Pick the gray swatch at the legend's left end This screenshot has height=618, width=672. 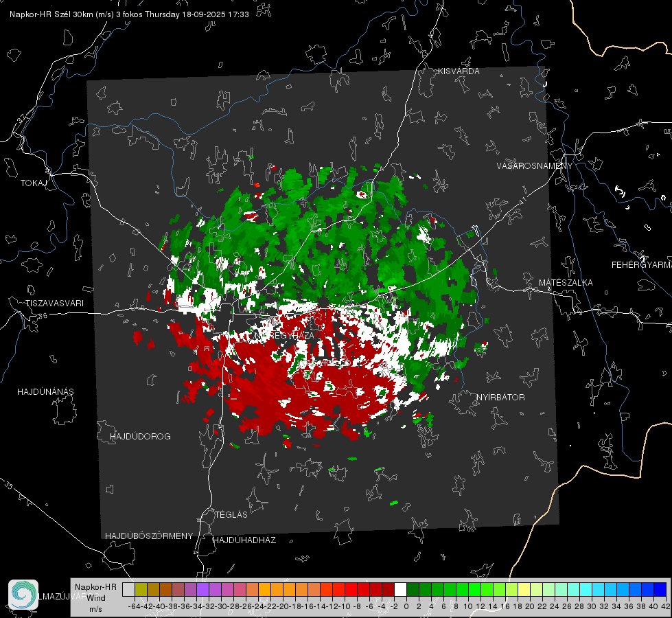click(x=128, y=590)
